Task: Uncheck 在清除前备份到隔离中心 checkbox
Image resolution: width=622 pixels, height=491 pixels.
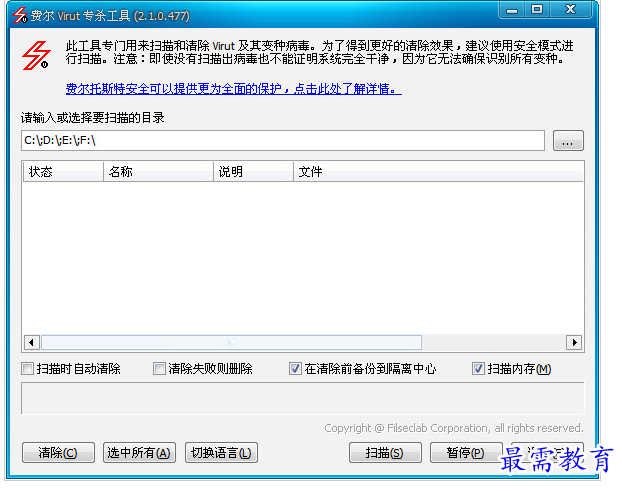Action: (295, 369)
